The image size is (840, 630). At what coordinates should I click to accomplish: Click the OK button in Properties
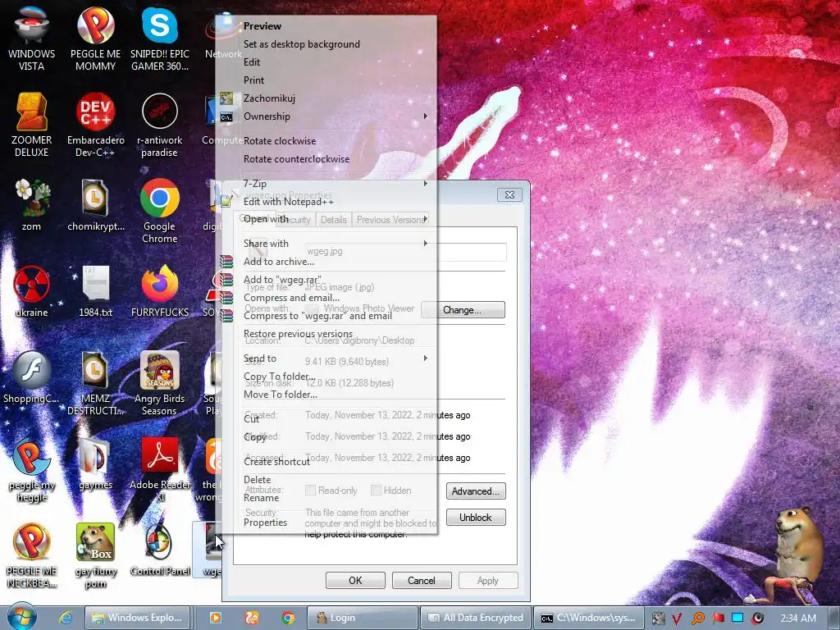[x=355, y=580]
